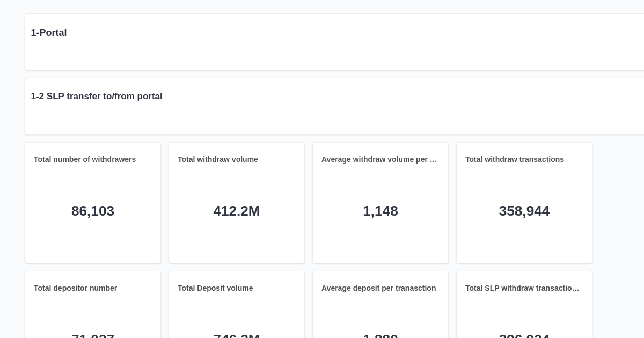
Task: Click the Total depositor number title
Action: 75,288
